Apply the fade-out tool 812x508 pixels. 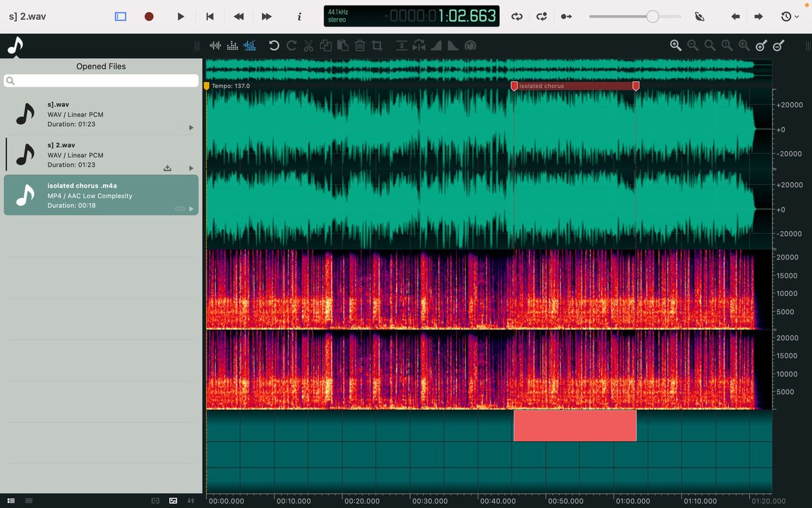[x=452, y=45]
